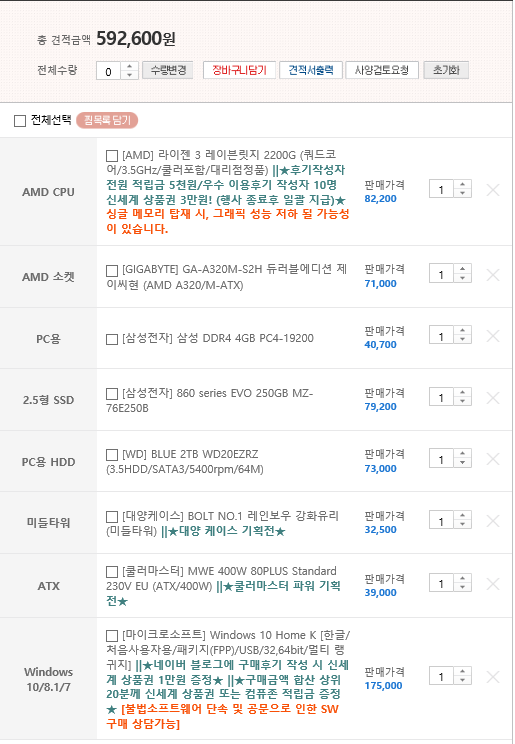Remove the AMD CPU row with X icon
Viewport: 515px width, 744px height.
point(493,190)
